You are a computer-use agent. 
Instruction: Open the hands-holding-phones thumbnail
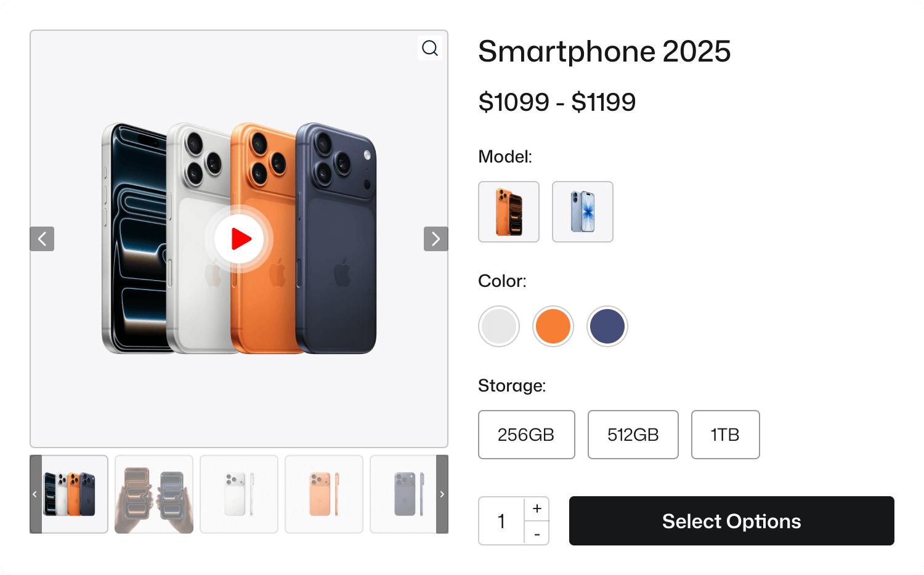(x=153, y=493)
